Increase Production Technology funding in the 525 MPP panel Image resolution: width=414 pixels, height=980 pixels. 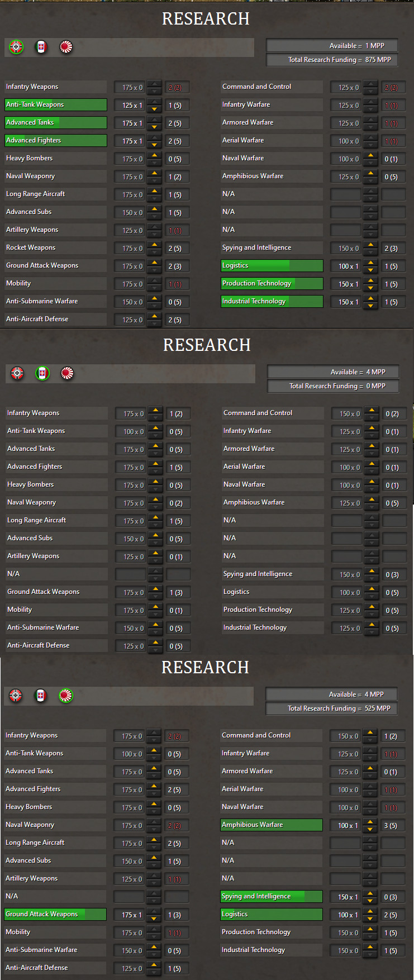(370, 929)
